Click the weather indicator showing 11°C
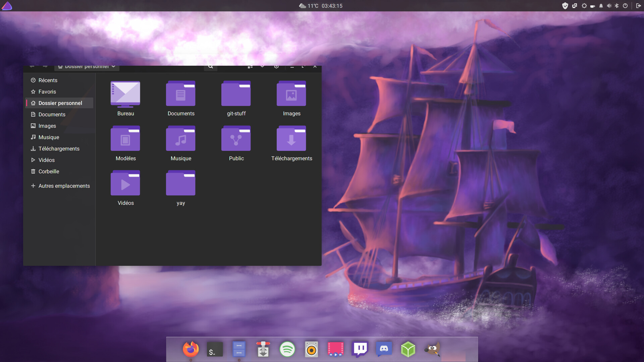This screenshot has width=644, height=362. coord(309,6)
